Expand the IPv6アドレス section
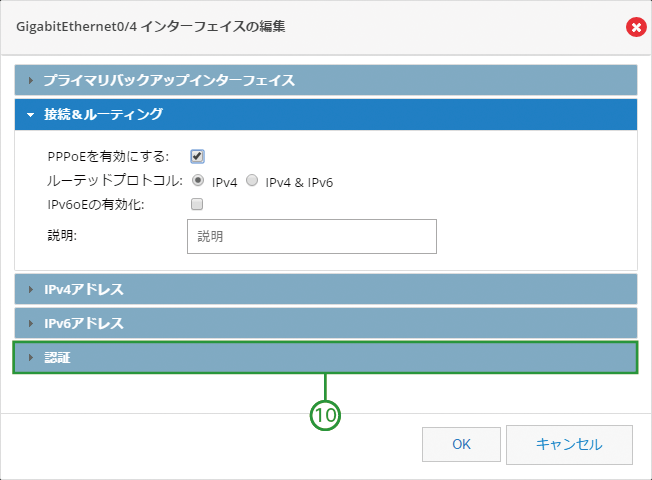Image resolution: width=652 pixels, height=480 pixels. (326, 323)
